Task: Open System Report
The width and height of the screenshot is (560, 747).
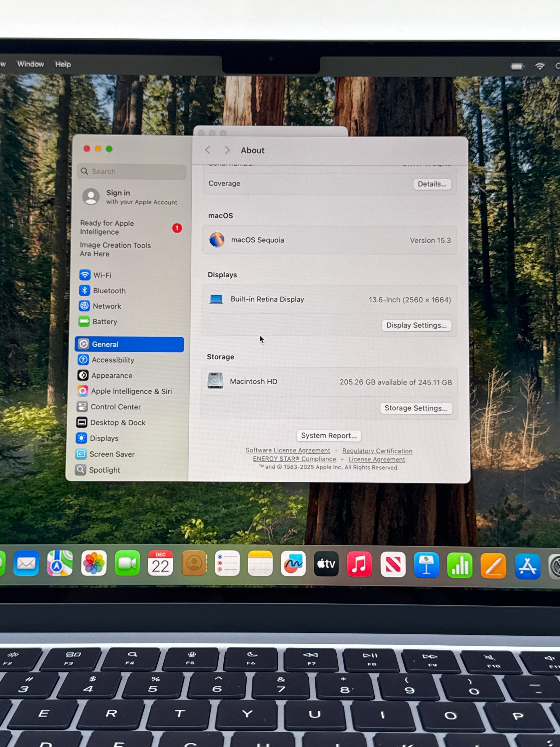Action: point(328,436)
